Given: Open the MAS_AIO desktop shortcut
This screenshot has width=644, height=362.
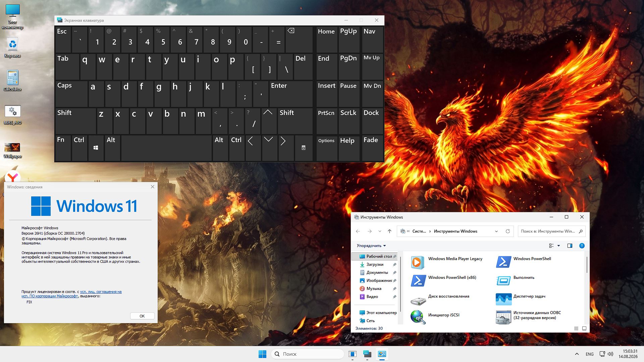Looking at the screenshot, I should click(x=13, y=115).
